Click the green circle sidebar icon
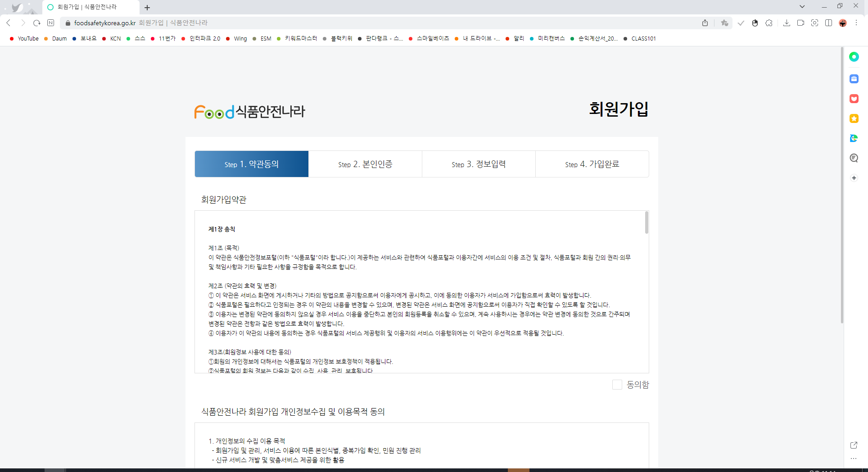Screen dimensions: 868x472 [x=854, y=57]
